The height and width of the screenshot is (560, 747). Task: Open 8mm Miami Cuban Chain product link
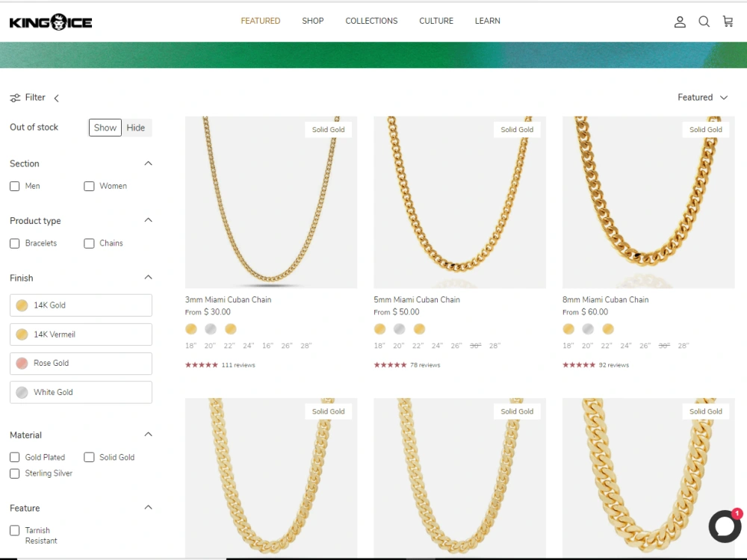click(606, 299)
